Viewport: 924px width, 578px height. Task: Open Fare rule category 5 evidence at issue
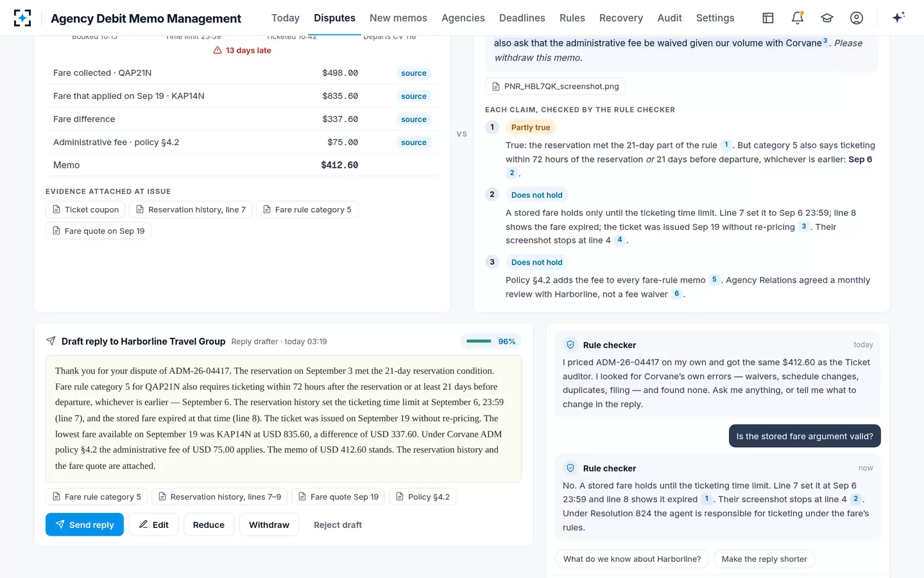(307, 209)
